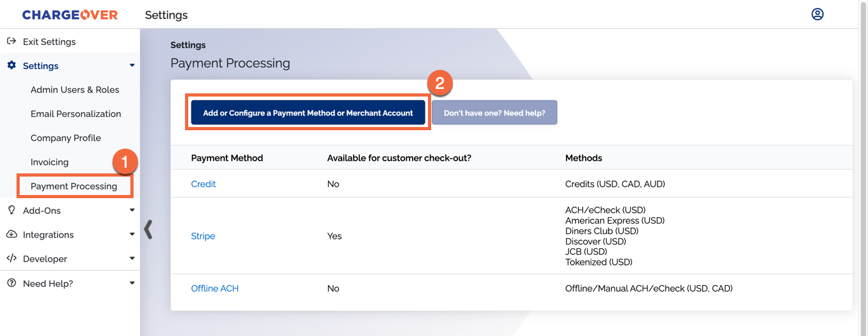Select Email Personalization in sidebar
The height and width of the screenshot is (336, 868).
click(76, 114)
